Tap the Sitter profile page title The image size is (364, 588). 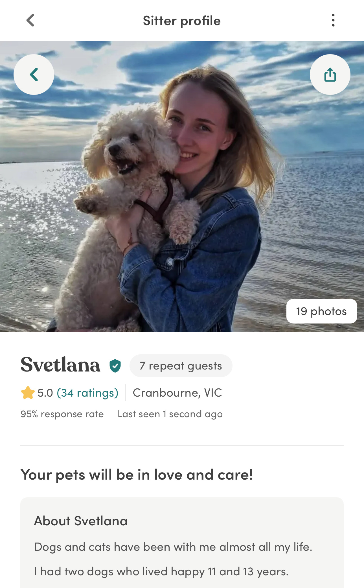[x=182, y=21]
